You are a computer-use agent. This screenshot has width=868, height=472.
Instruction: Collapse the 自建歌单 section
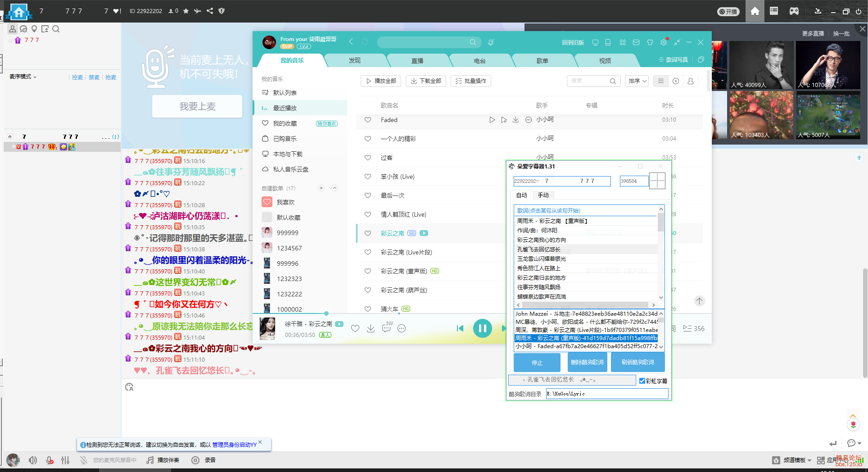tap(335, 188)
